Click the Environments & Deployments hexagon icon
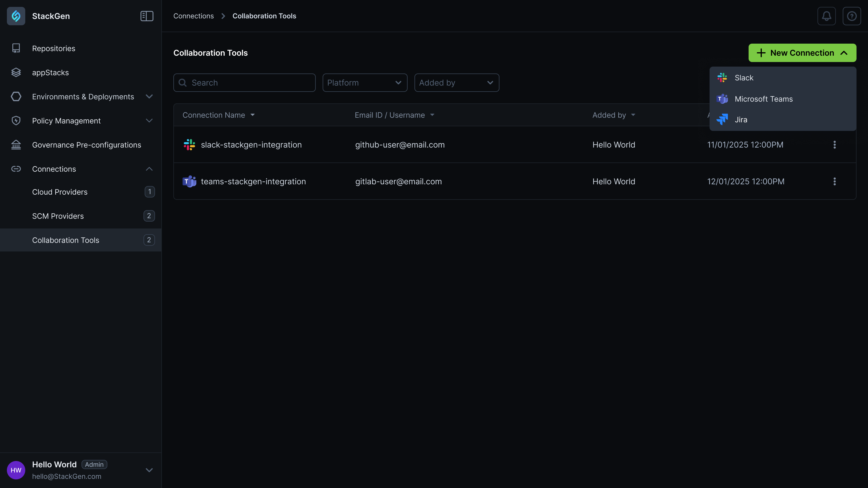868x488 pixels. (x=16, y=96)
